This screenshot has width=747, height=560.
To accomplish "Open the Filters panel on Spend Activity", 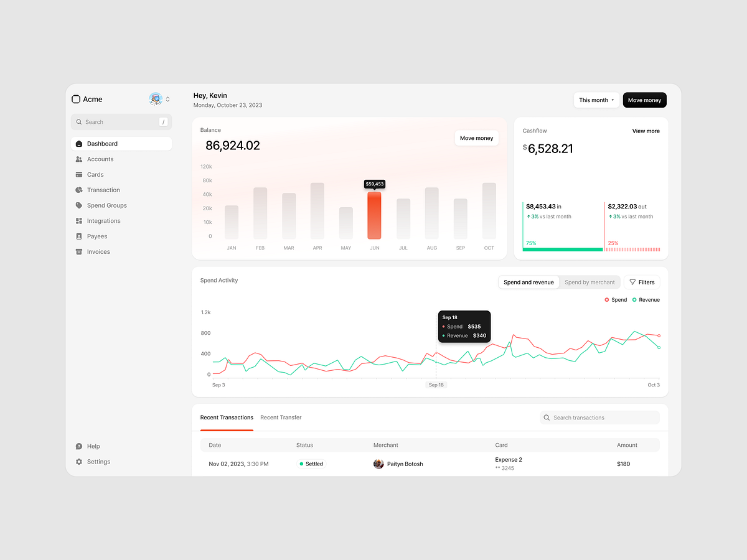I will [642, 282].
